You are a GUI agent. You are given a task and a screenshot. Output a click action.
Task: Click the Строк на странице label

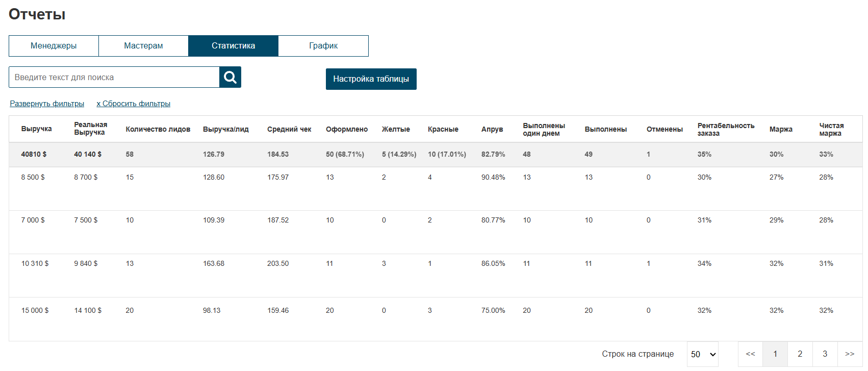pos(637,354)
